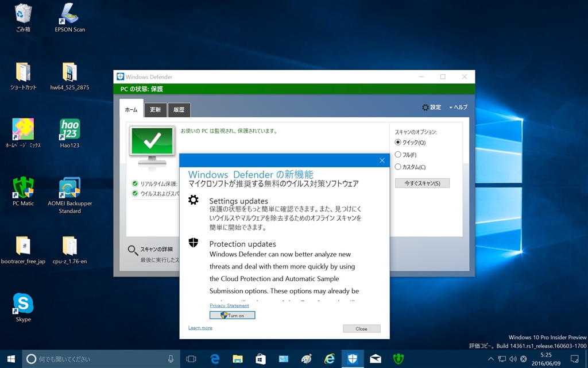588x368 pixels.
Task: Click the Learn more link
Action: [200, 328]
